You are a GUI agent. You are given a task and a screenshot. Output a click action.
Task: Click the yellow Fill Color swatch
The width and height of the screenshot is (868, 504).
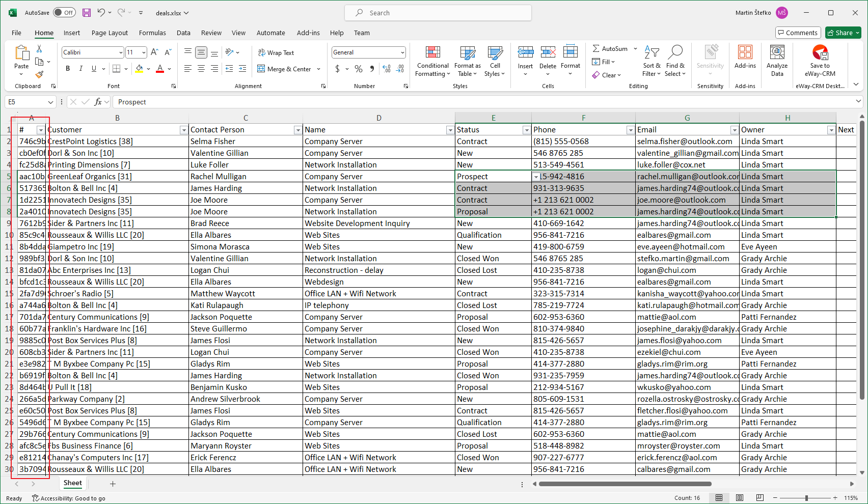pyautogui.click(x=140, y=69)
